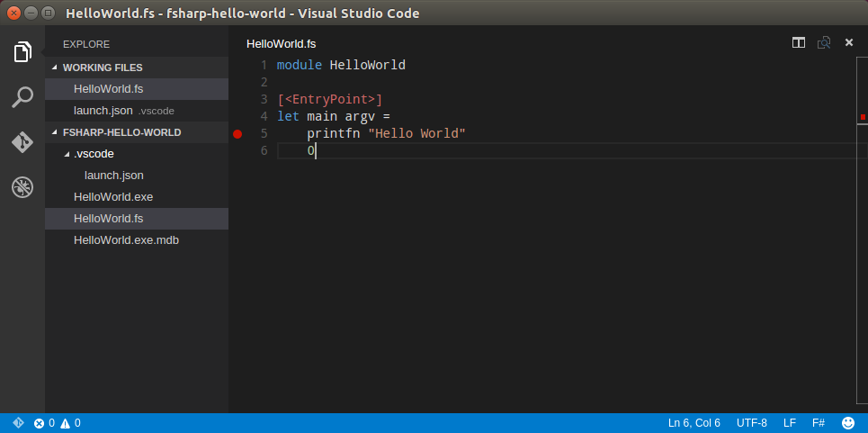Viewport: 868px width, 433px height.
Task: Close the window with red title bar button
Action: point(15,13)
